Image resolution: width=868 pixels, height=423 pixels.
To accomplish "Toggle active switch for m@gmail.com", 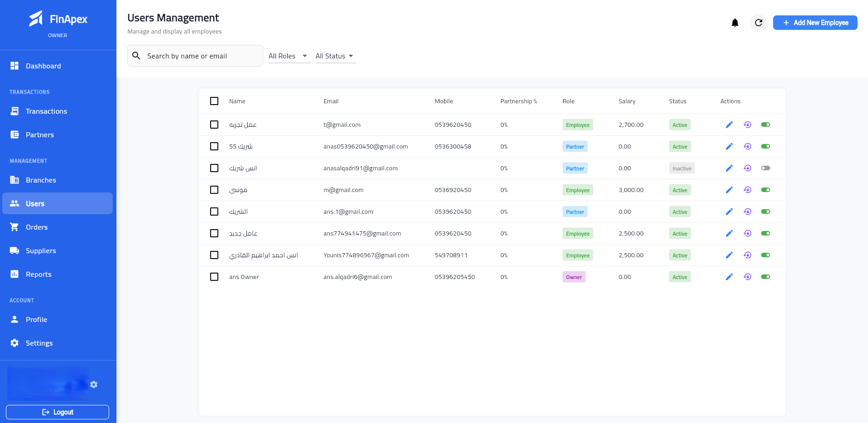I will point(766,190).
